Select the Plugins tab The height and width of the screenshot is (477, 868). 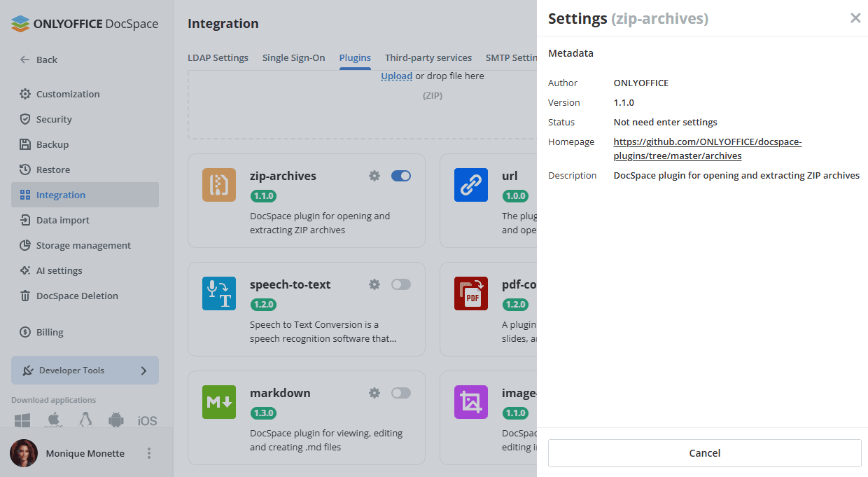[x=355, y=57]
